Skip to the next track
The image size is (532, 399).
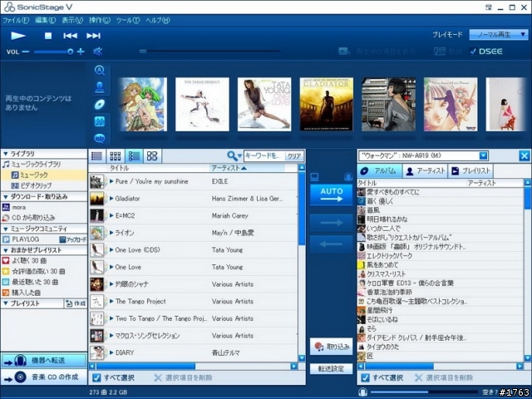(x=93, y=36)
